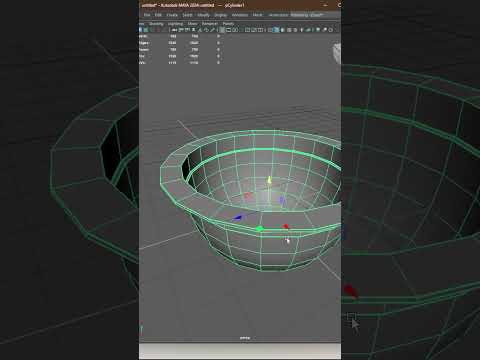Open the viewport Renderer menu

210,24
